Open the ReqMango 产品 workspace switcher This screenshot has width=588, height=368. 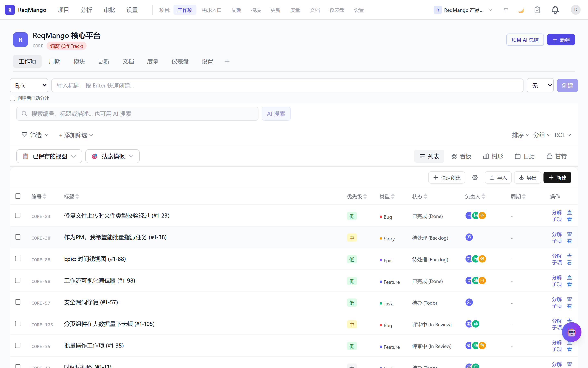tap(463, 10)
